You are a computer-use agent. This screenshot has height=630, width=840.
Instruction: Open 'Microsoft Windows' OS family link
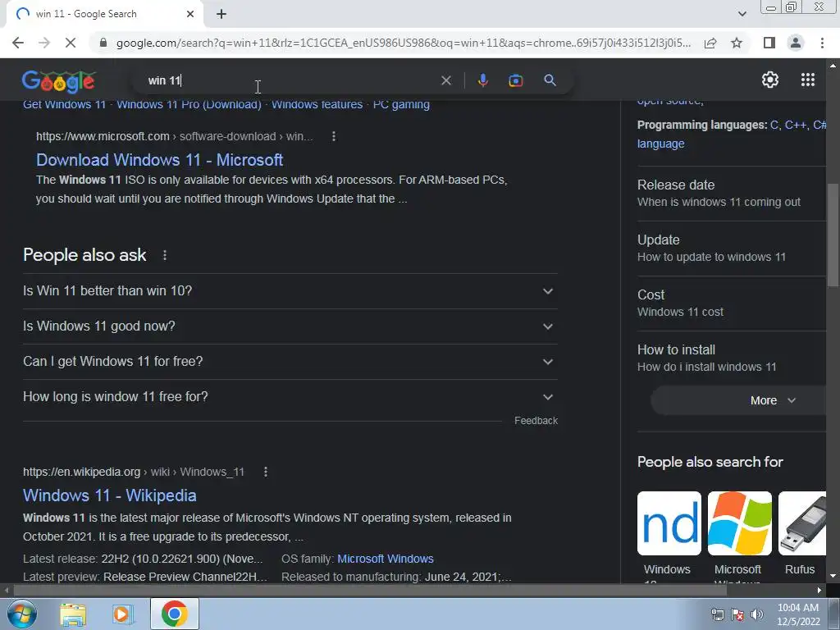386,558
